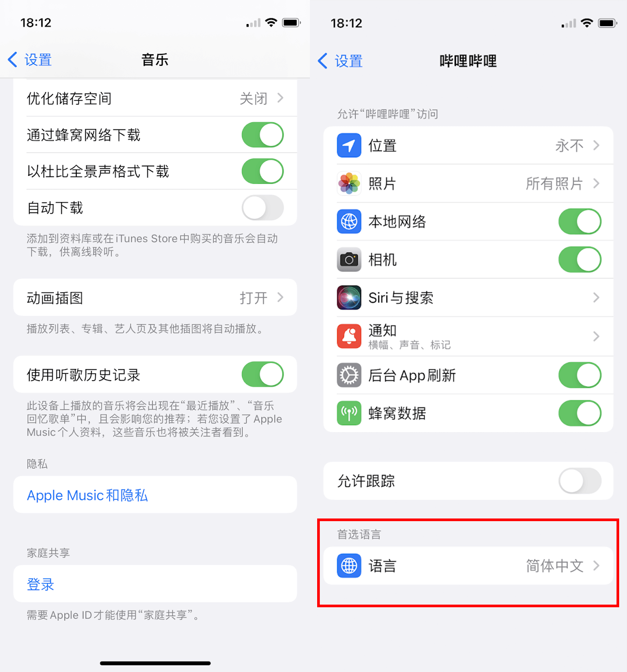Image resolution: width=627 pixels, height=672 pixels.
Task: Tap the green cellular data antenna icon
Action: 349,413
